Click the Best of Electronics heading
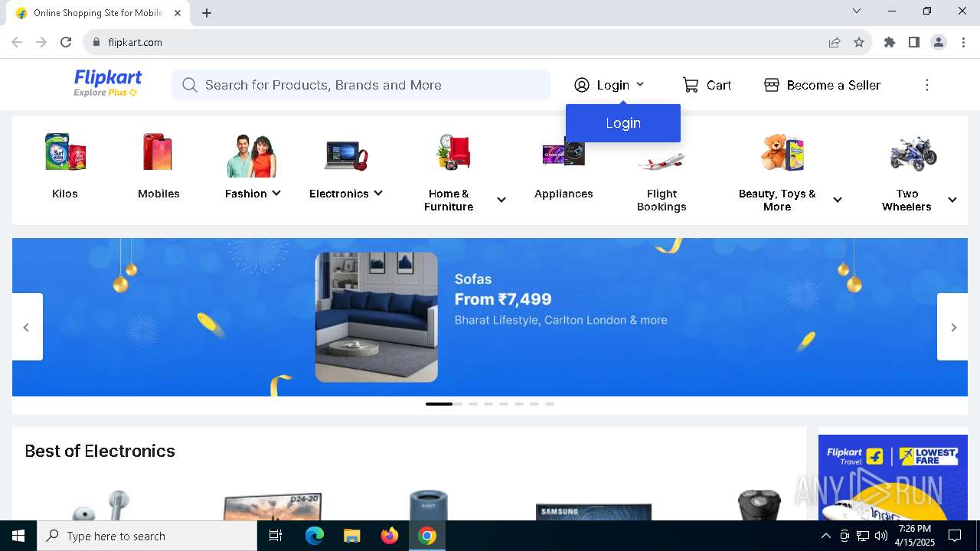 tap(100, 451)
